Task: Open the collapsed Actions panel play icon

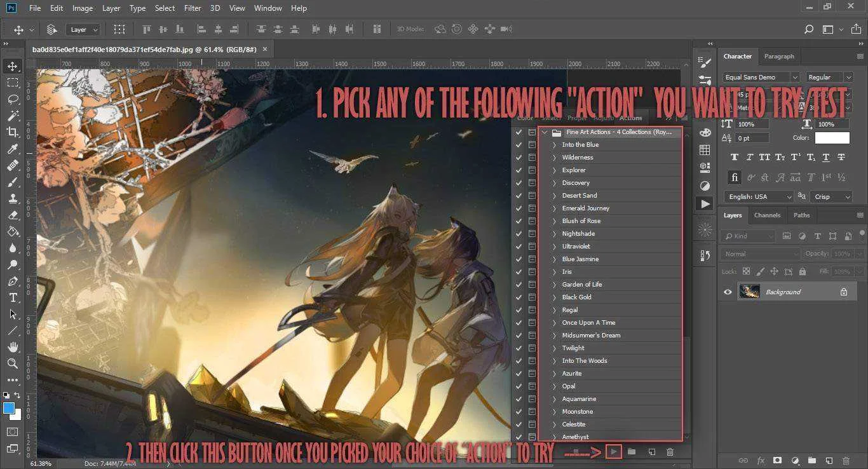Action: point(705,204)
